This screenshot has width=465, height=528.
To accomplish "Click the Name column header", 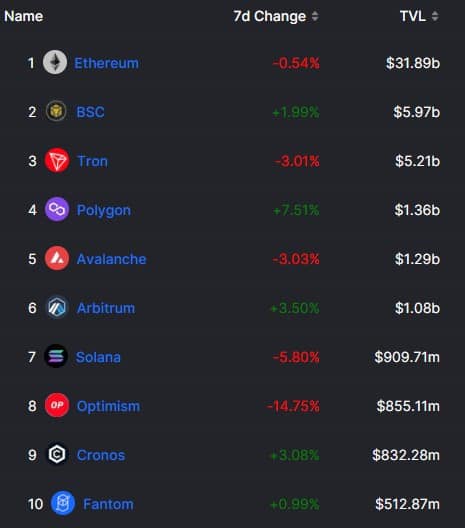I will (x=24, y=16).
